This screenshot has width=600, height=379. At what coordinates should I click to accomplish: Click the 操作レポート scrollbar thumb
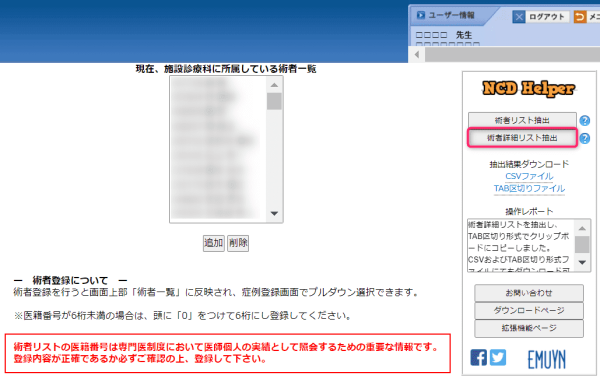click(582, 244)
